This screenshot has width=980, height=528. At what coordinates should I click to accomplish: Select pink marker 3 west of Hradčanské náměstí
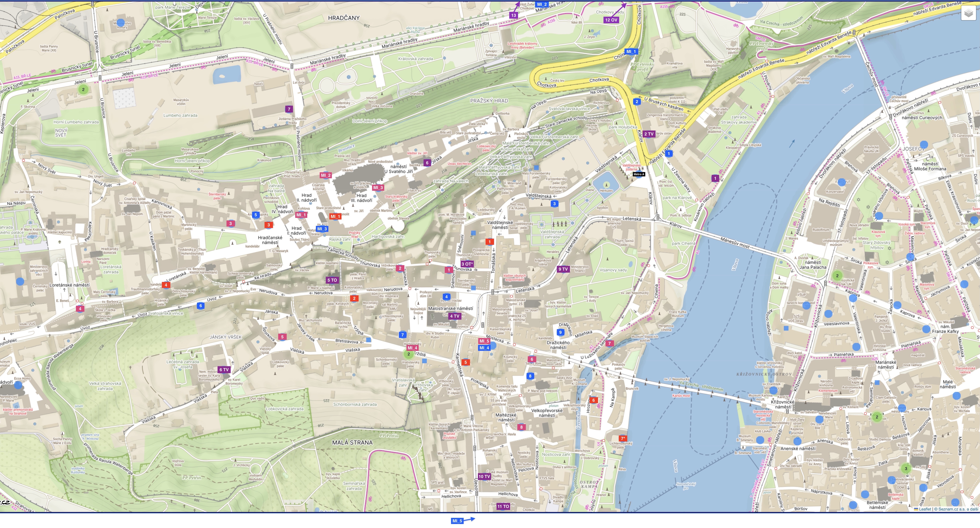230,224
